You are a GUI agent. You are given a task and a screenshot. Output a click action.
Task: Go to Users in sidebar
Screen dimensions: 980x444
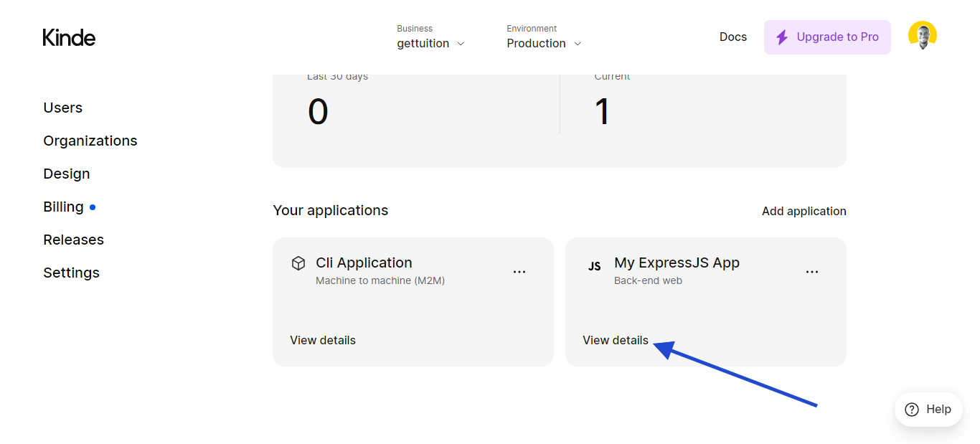(x=63, y=108)
